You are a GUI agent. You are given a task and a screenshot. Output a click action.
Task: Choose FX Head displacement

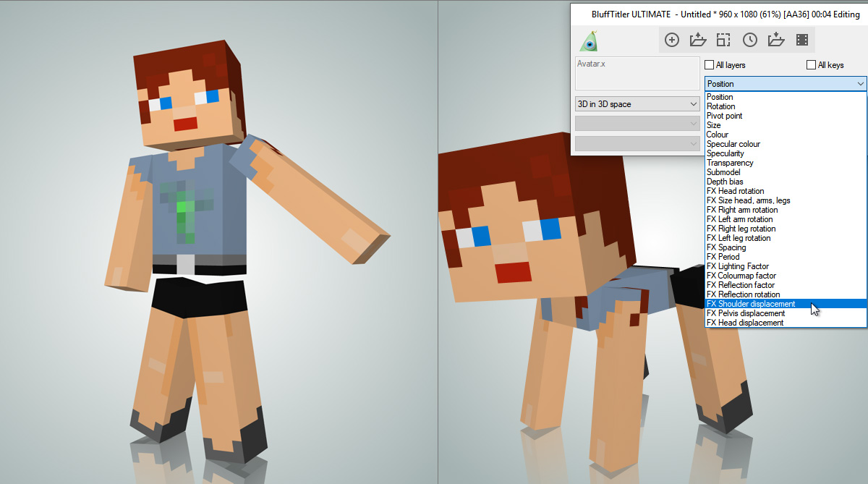coord(786,323)
